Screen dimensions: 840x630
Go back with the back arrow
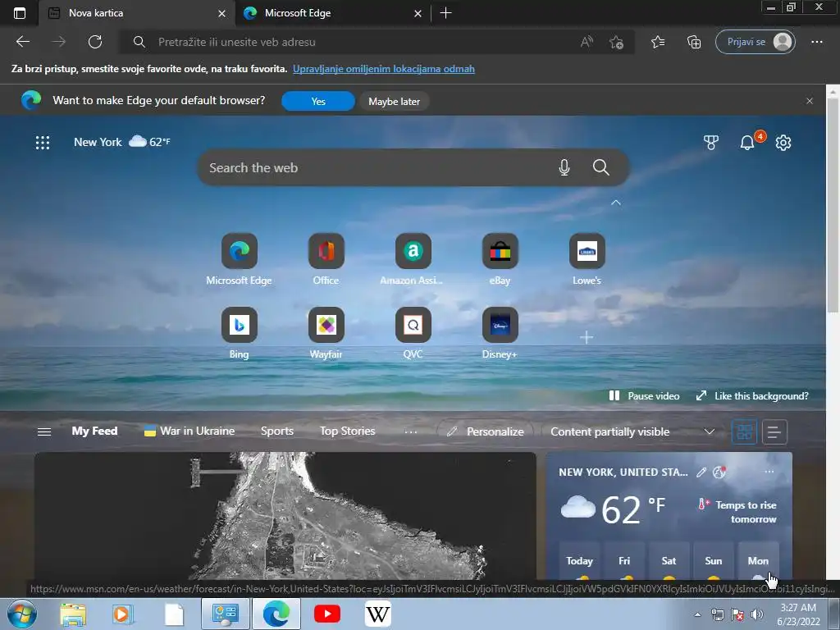point(23,42)
